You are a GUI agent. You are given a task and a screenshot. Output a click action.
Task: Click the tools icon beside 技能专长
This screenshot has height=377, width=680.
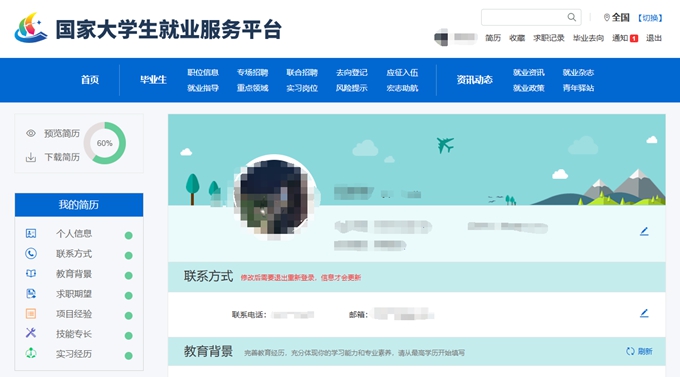tap(31, 333)
